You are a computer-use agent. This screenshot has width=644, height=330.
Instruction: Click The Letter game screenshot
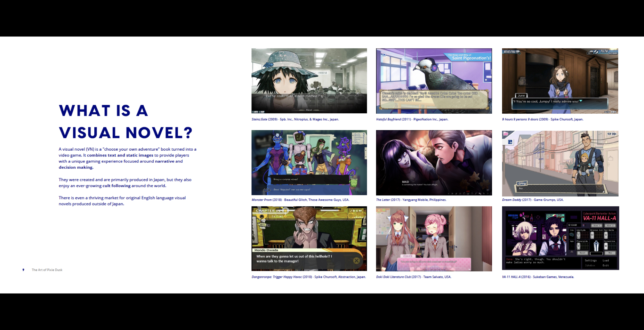pos(434,163)
